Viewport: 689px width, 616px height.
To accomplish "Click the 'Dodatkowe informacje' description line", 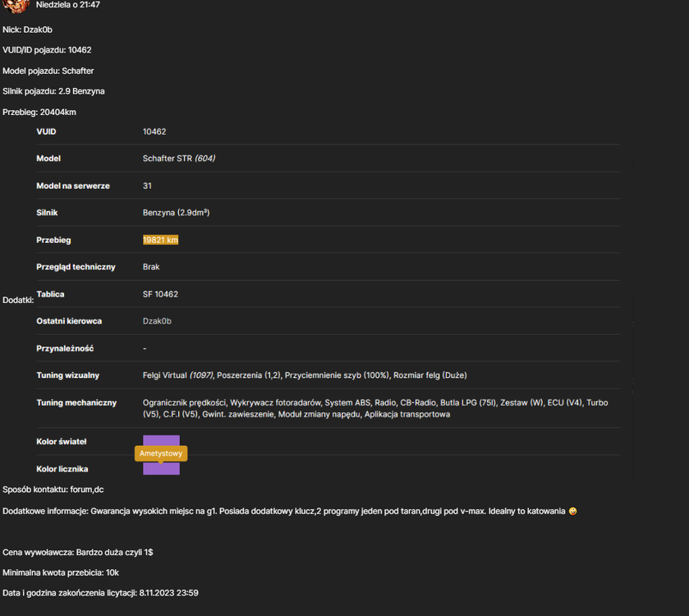I will coord(290,512).
